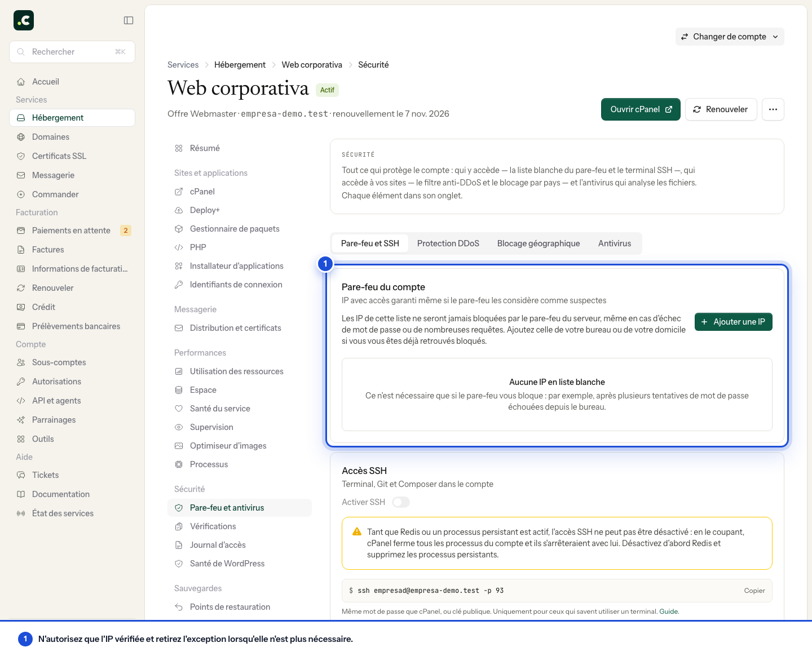Click the green C logo

pos(24,20)
